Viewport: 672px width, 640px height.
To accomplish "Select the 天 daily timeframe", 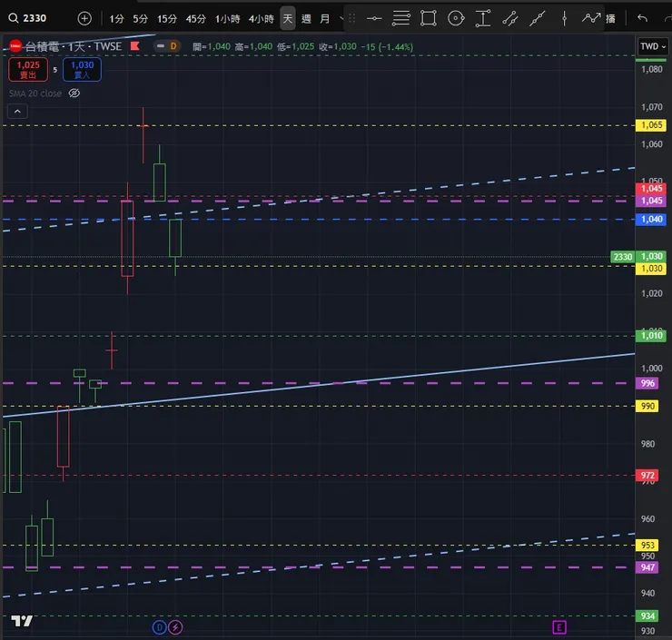I will (288, 18).
